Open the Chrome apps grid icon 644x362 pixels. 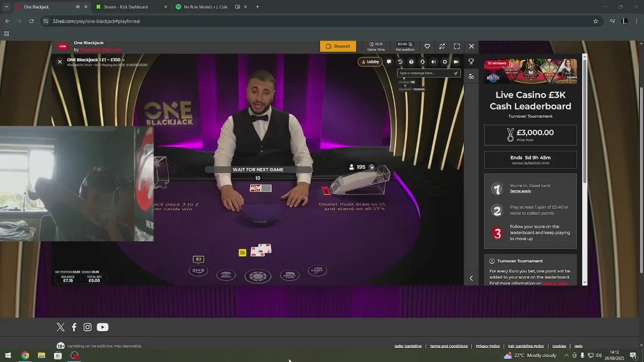click(x=7, y=34)
